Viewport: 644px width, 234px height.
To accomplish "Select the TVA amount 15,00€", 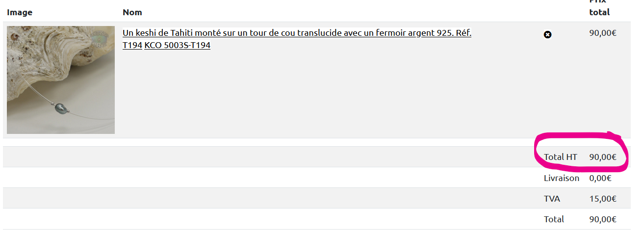I will (x=603, y=199).
